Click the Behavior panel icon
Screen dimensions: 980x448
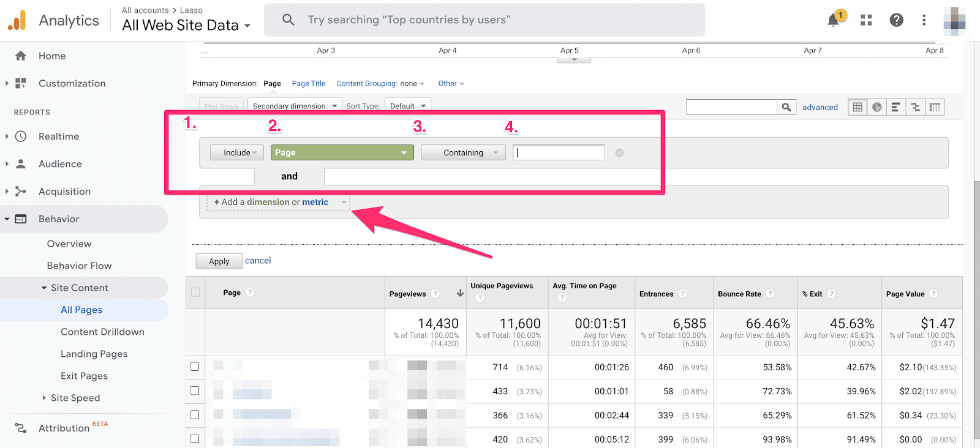click(x=21, y=219)
